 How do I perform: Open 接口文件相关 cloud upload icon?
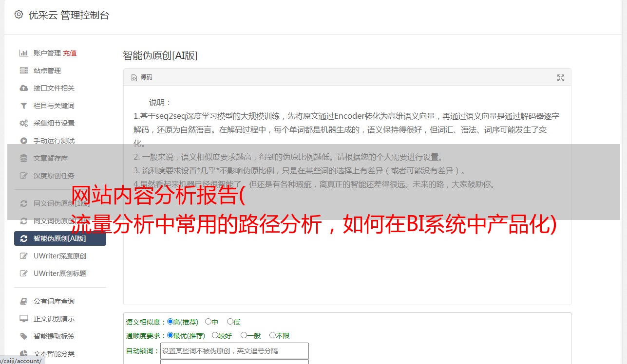coord(23,88)
